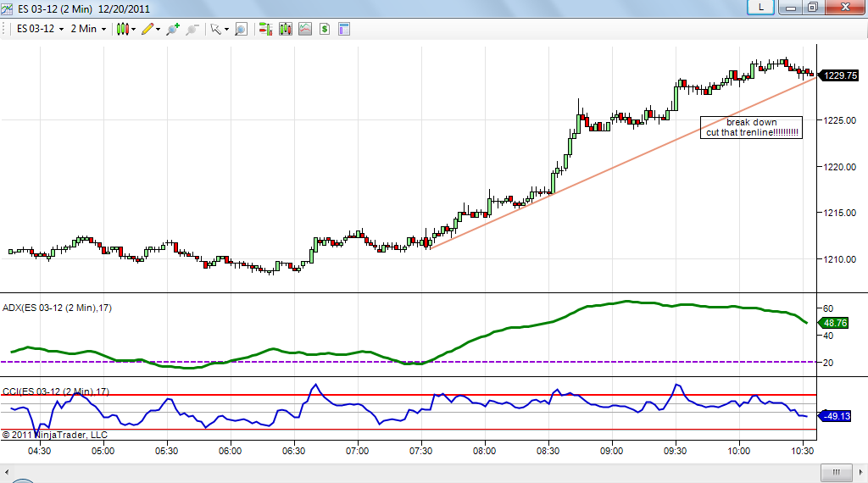Click the scrollbar left arrow
This screenshot has width=868, height=483.
coord(7,473)
